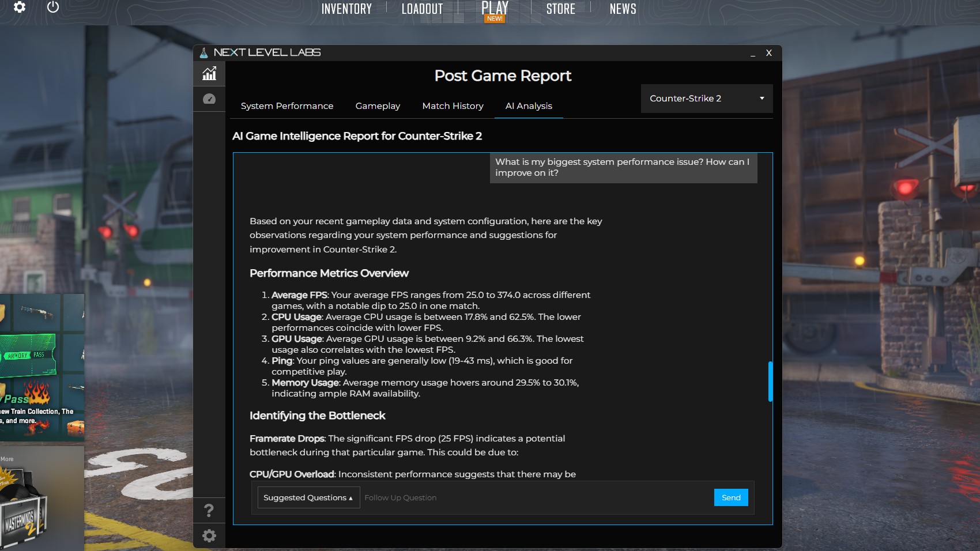Open the Counter-Strike 2 game dropdown
This screenshot has height=551, width=980.
(707, 99)
